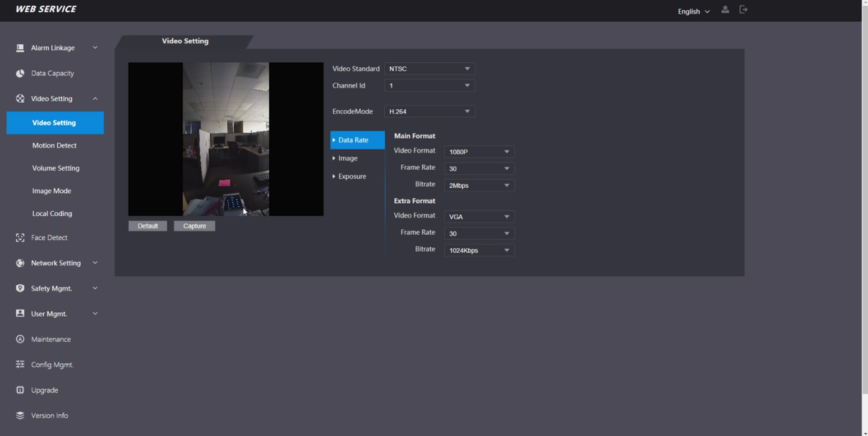Click the Upgrade icon in sidebar
Image resolution: width=868 pixels, height=436 pixels.
[20, 390]
